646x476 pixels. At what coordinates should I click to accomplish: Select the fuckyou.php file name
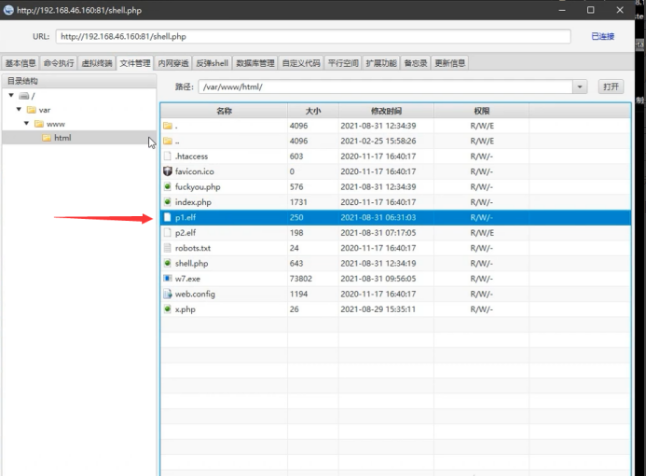[x=197, y=187]
